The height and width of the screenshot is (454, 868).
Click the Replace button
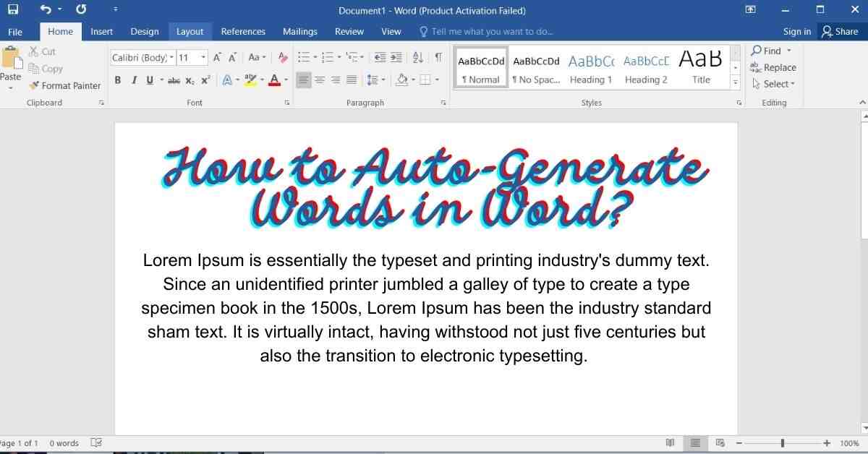pyautogui.click(x=773, y=67)
